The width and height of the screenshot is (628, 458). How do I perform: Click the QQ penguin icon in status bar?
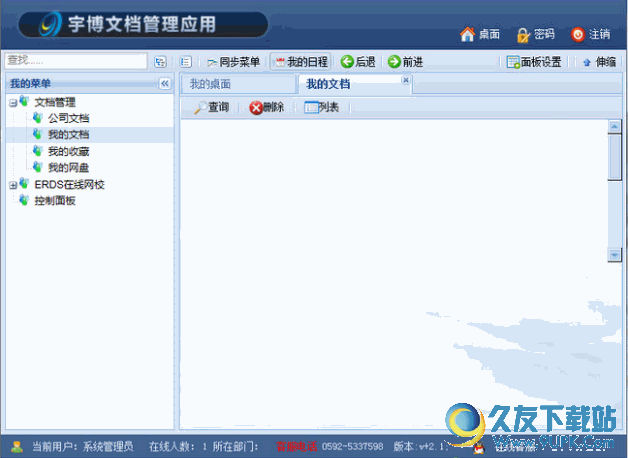[478, 448]
